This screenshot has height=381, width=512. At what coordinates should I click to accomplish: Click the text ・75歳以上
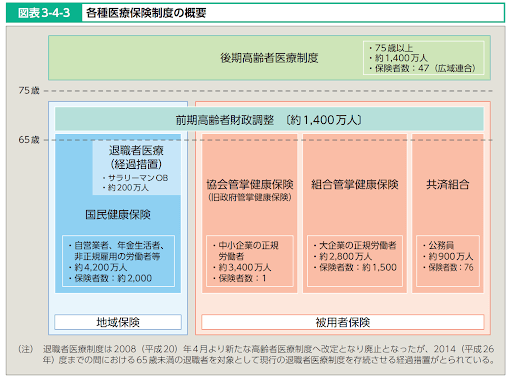391,48
